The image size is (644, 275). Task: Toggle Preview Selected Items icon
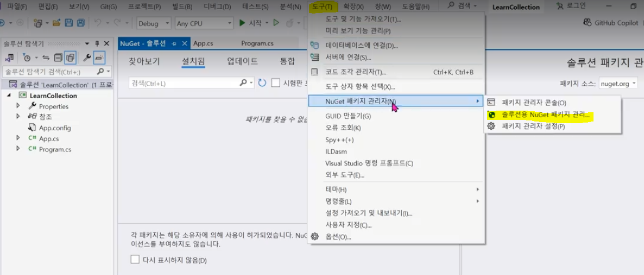pos(99,57)
